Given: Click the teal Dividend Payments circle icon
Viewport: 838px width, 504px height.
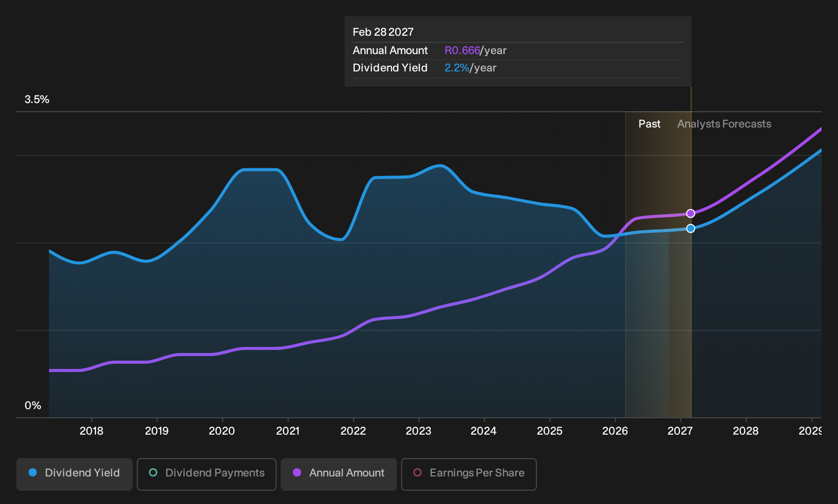Looking at the screenshot, I should tap(153, 472).
